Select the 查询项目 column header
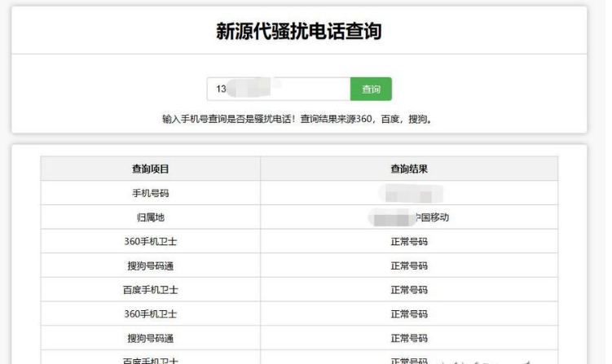612x364 pixels. coord(151,169)
